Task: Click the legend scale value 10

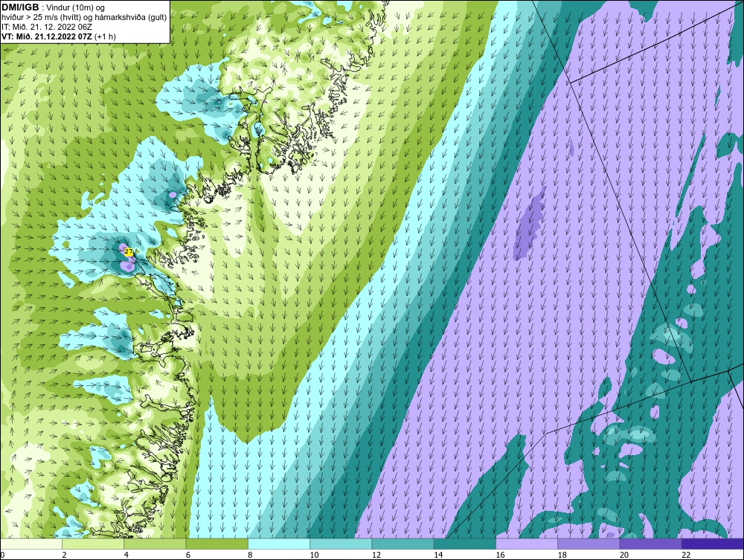Action: tap(314, 556)
